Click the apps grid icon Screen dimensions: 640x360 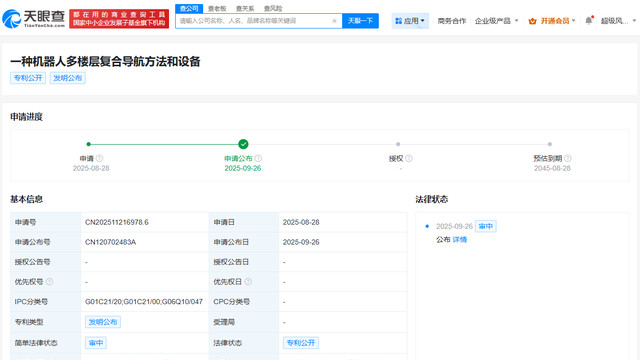pos(398,21)
